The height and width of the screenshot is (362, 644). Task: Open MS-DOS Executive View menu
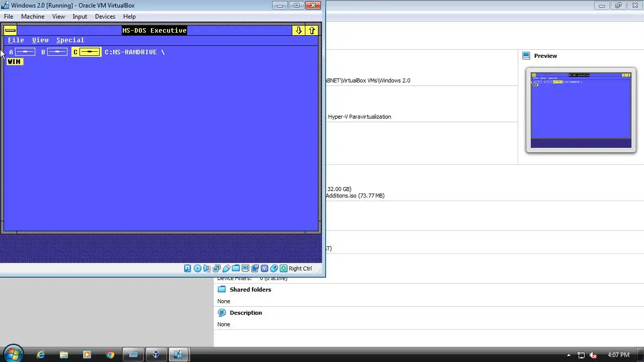tap(40, 40)
